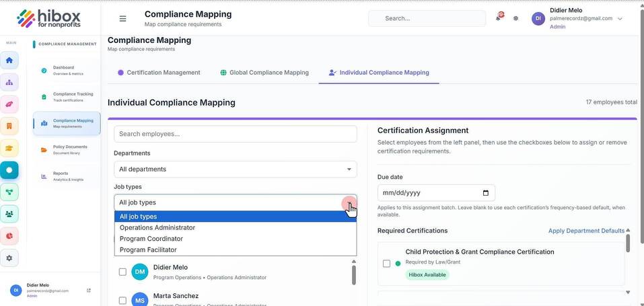644x306 pixels.
Task: Click the teal compliance badge sidebar icon
Action: (x=9, y=170)
